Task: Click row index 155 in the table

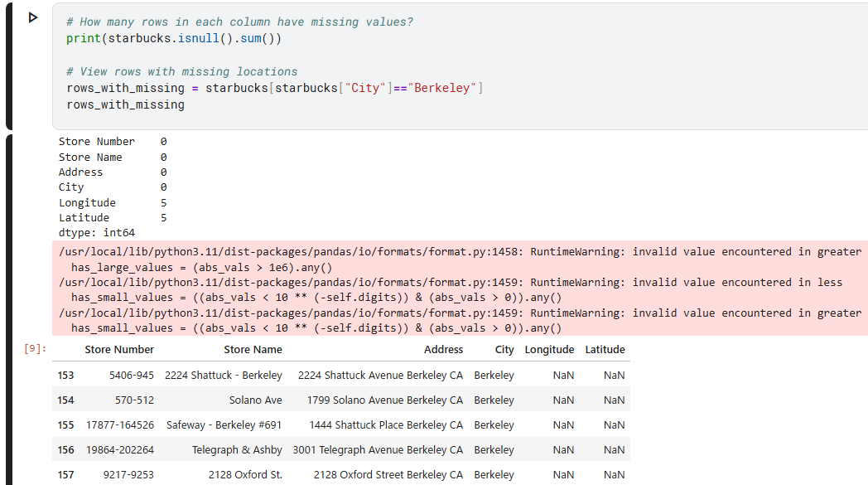Action: coord(66,425)
